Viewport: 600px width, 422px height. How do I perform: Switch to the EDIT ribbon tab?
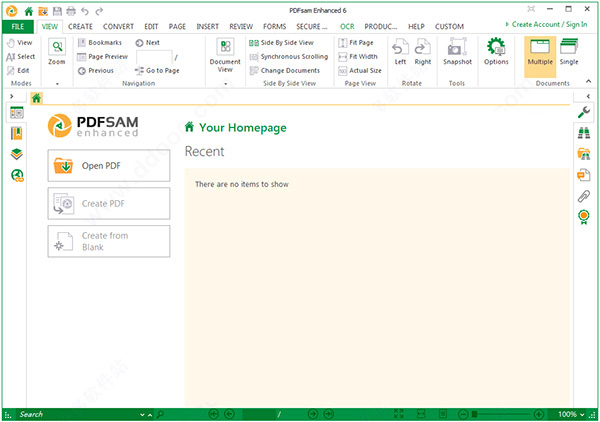pyautogui.click(x=151, y=26)
